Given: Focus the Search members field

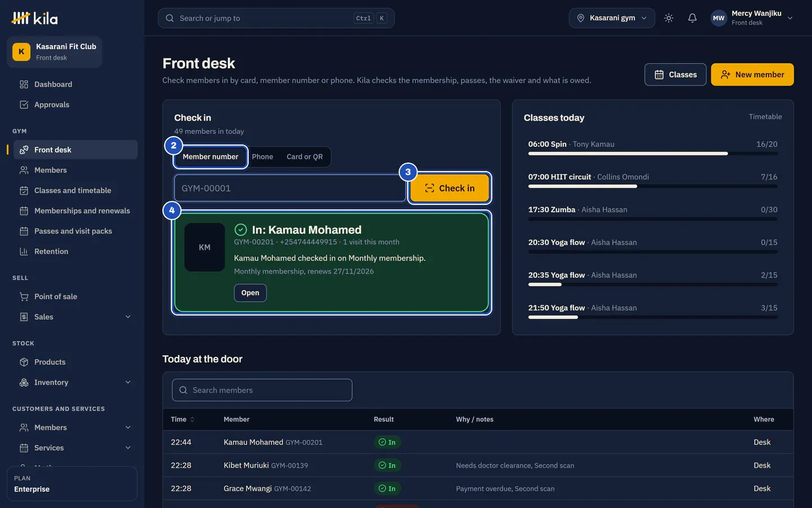Looking at the screenshot, I should tap(262, 390).
